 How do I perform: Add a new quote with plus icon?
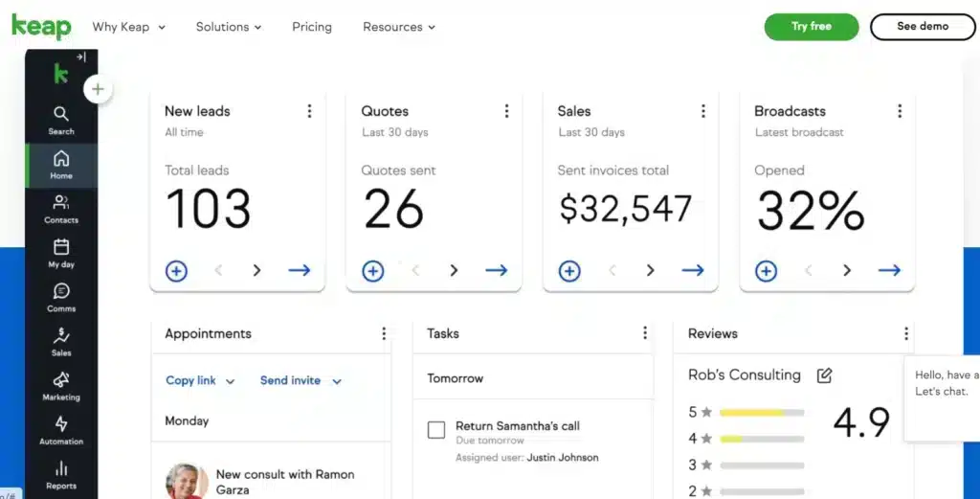373,271
